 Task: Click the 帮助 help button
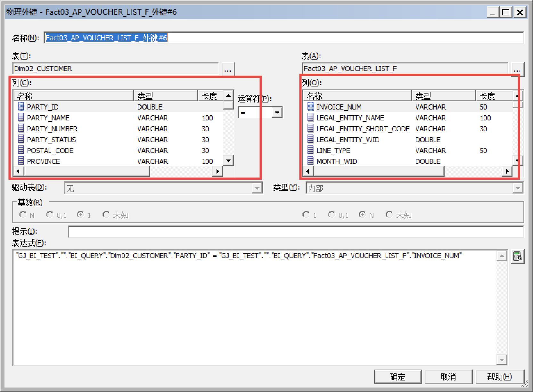(x=499, y=377)
